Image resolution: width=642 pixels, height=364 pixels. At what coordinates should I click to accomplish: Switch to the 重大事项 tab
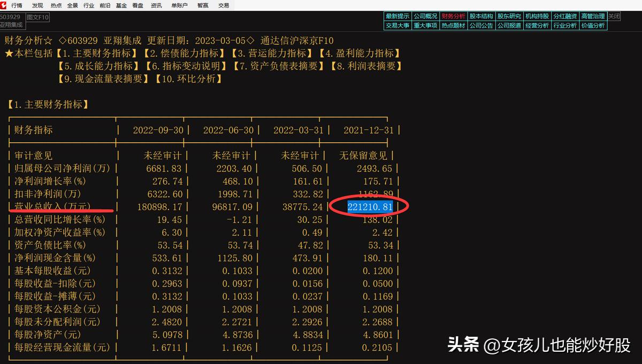point(425,25)
